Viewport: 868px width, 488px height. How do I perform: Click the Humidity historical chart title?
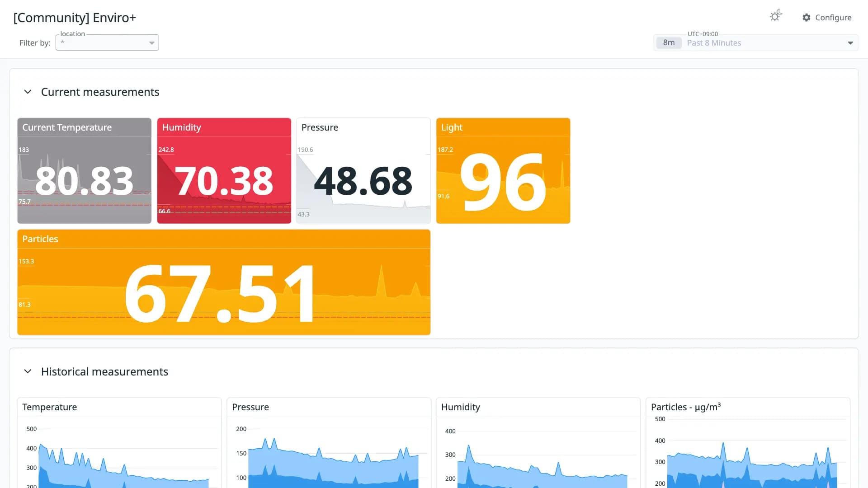click(461, 407)
